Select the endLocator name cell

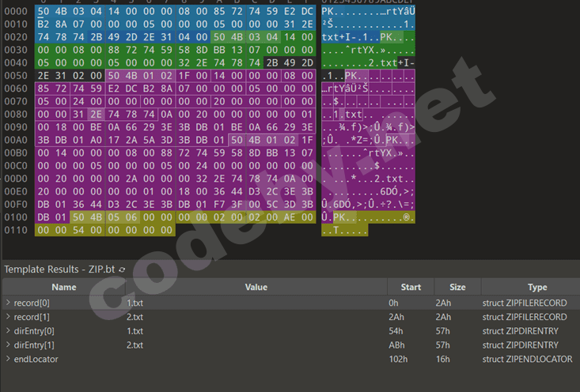tap(36, 359)
